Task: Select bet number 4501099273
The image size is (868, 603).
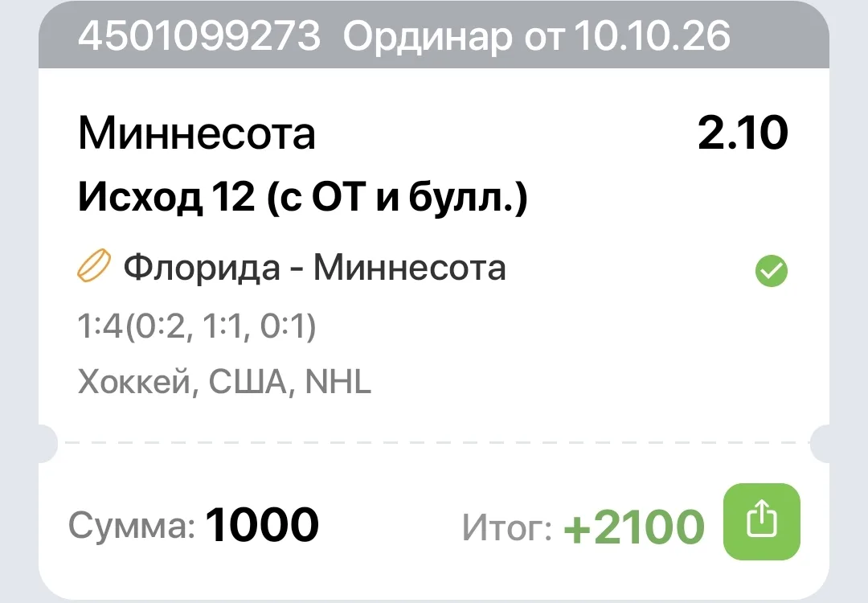Action: click(x=199, y=36)
